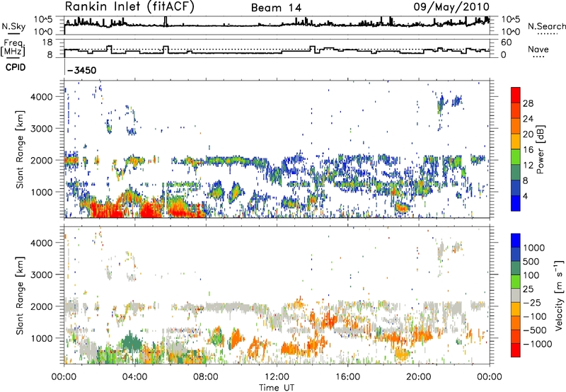Click the "2000" range tick in the velocity panel
The image size is (566, 392).
pos(41,306)
